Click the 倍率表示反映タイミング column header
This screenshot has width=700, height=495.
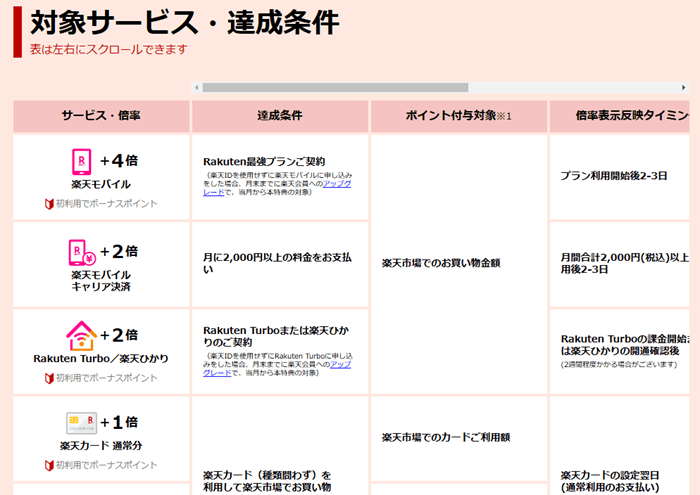coord(620,116)
